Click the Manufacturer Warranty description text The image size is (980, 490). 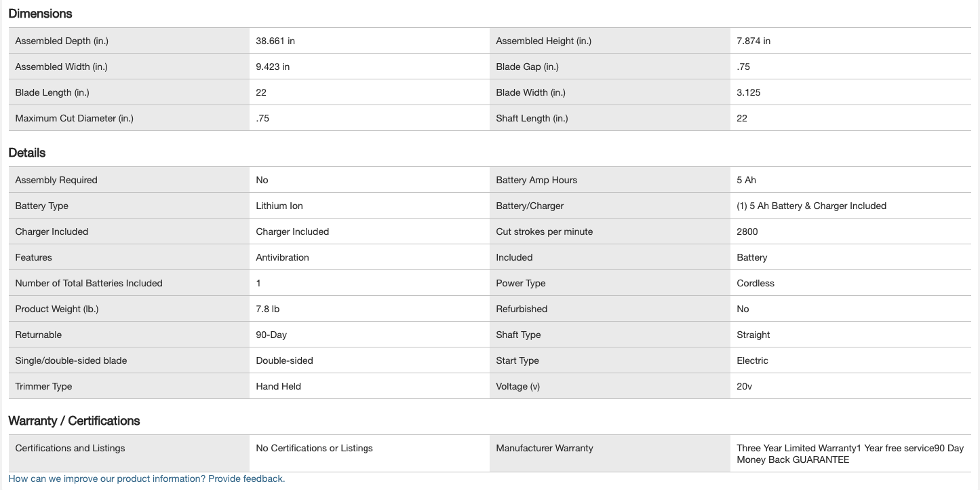(850, 454)
